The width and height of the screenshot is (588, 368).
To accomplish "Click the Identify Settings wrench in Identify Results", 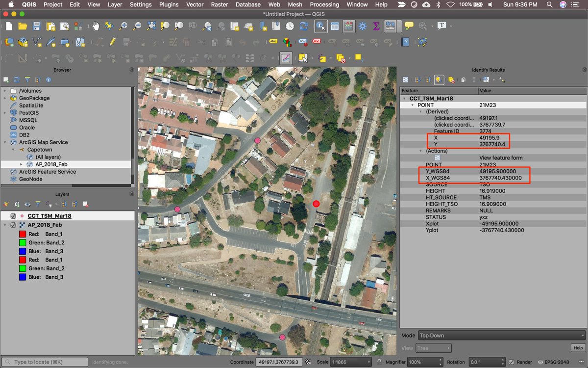I will [501, 80].
